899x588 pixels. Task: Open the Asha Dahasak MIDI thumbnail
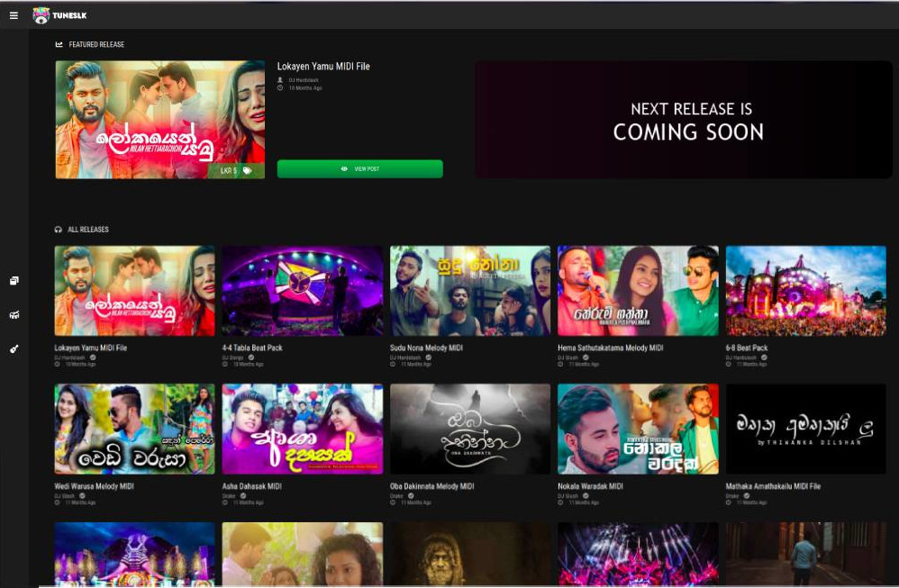[x=302, y=430]
